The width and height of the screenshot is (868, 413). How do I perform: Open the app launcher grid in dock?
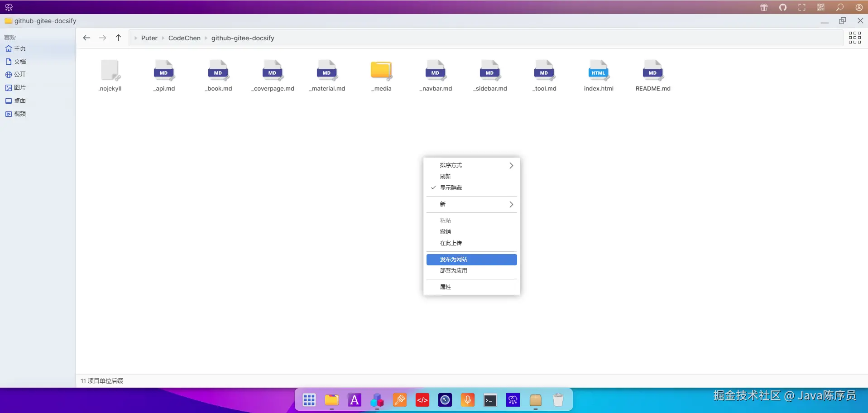click(x=309, y=400)
